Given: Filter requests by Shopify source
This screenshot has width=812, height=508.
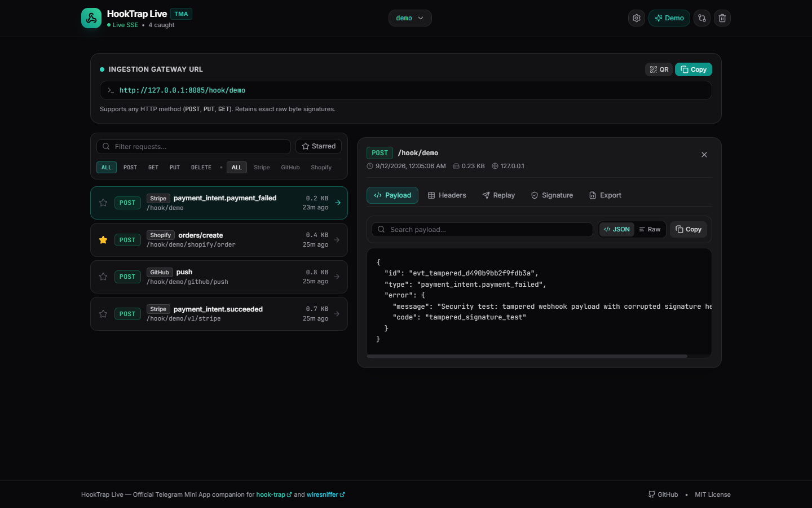Looking at the screenshot, I should pyautogui.click(x=321, y=168).
